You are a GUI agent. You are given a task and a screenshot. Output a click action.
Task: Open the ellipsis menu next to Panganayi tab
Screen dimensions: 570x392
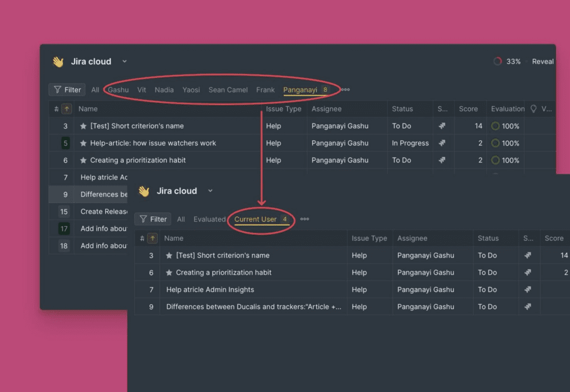point(344,89)
